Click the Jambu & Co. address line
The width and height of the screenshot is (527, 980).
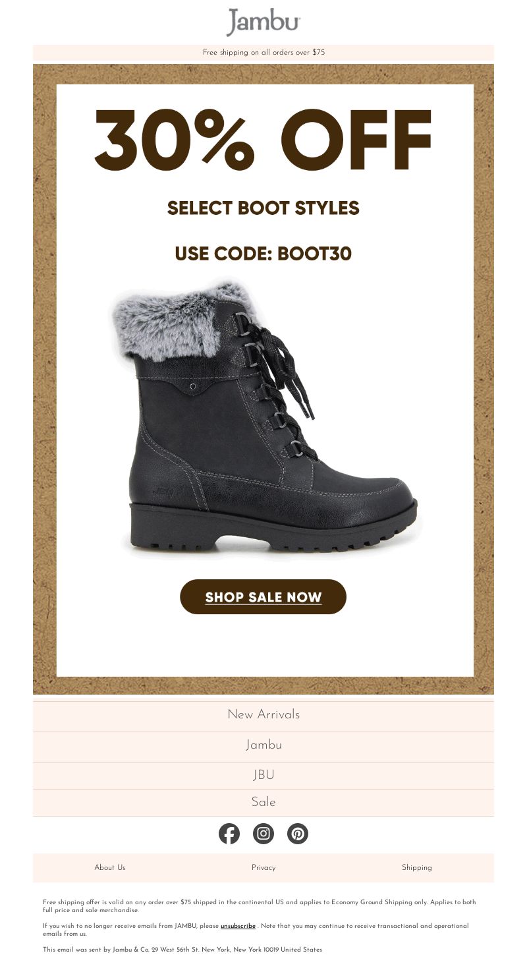click(182, 950)
